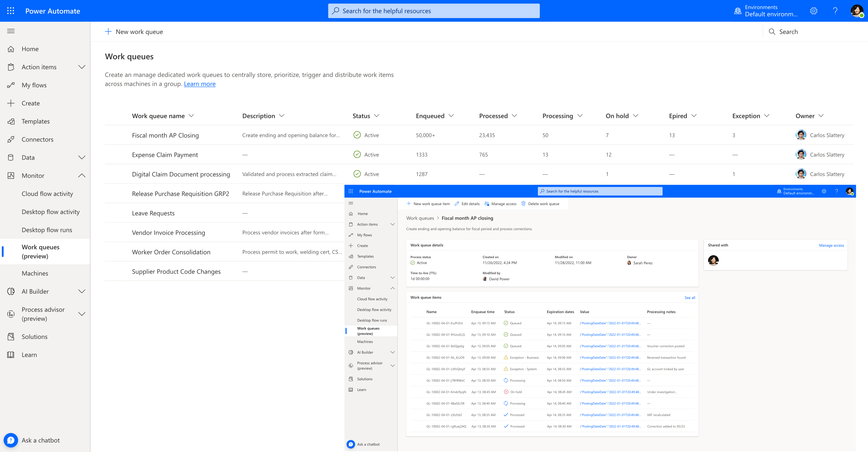Click the Environments globe icon
This screenshot has width=868, height=452.
coord(738,11)
